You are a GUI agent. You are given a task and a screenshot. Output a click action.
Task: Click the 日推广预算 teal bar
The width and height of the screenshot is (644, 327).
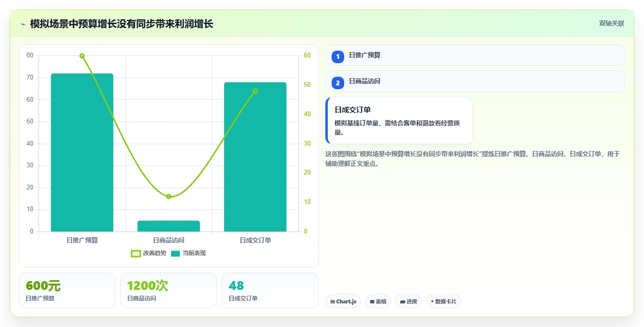pos(82,152)
